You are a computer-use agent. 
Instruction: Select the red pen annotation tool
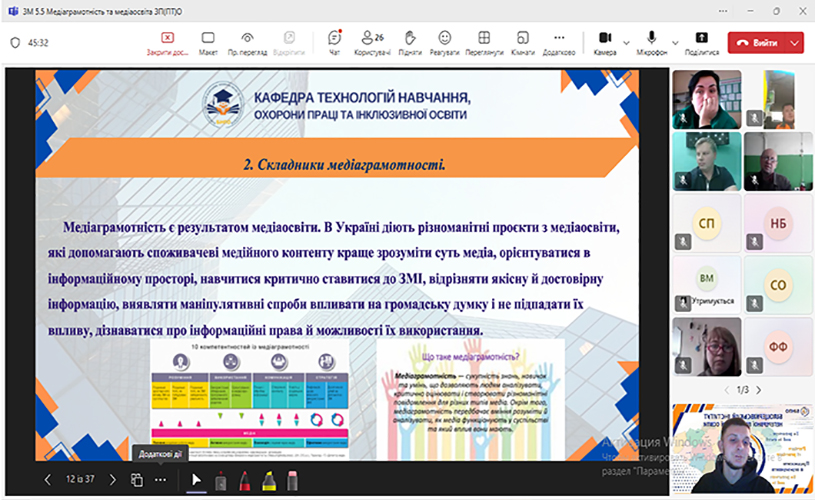(244, 480)
